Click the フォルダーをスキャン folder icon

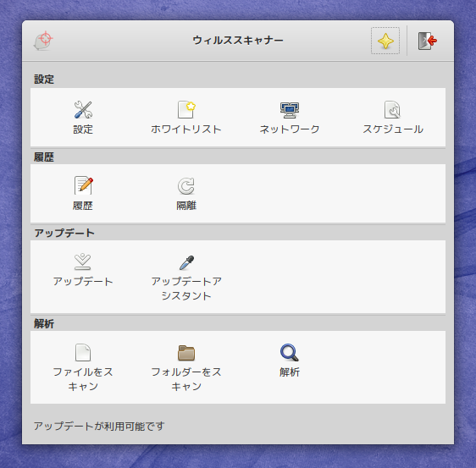pyautogui.click(x=186, y=353)
